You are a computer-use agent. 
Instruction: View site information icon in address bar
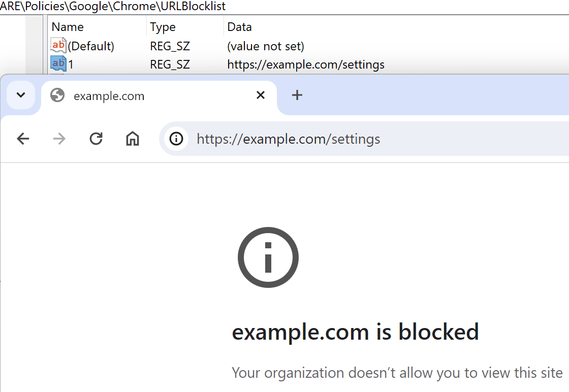[176, 139]
